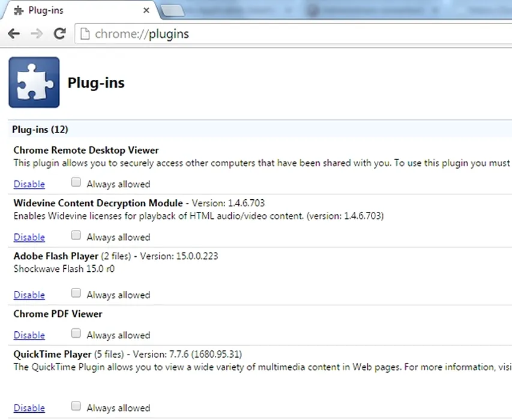Click the Remote Desktop Viewer description line
The image size is (512, 420).
tap(262, 163)
